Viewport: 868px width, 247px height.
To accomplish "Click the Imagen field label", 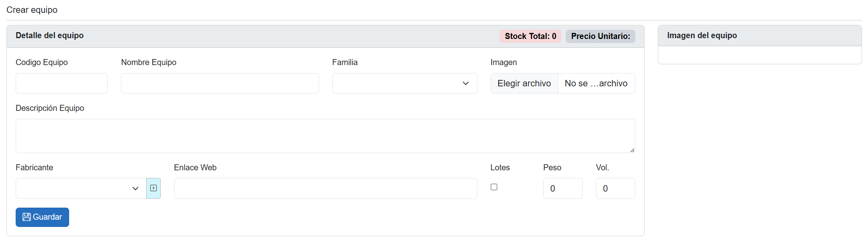I will coord(504,62).
